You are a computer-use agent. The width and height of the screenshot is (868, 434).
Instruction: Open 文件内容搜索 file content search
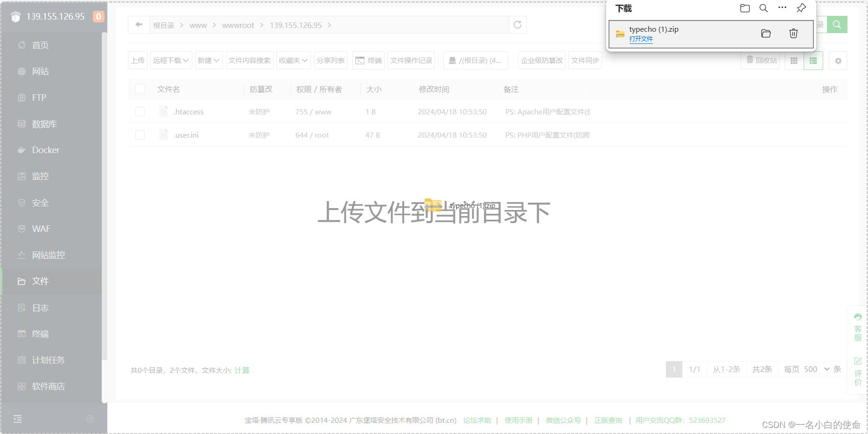250,60
